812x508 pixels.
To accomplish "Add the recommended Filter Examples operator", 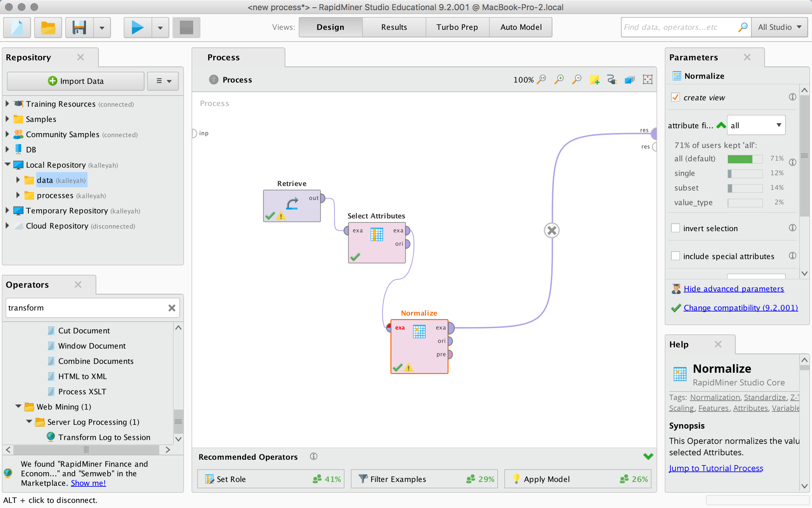I will click(x=424, y=479).
